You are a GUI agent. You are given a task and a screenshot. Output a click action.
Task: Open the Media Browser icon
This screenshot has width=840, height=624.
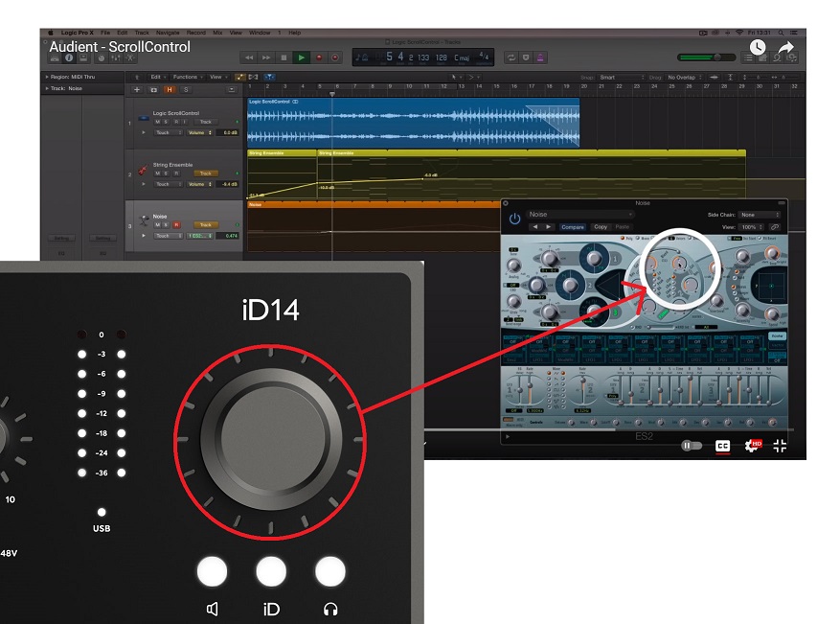pyautogui.click(x=792, y=58)
